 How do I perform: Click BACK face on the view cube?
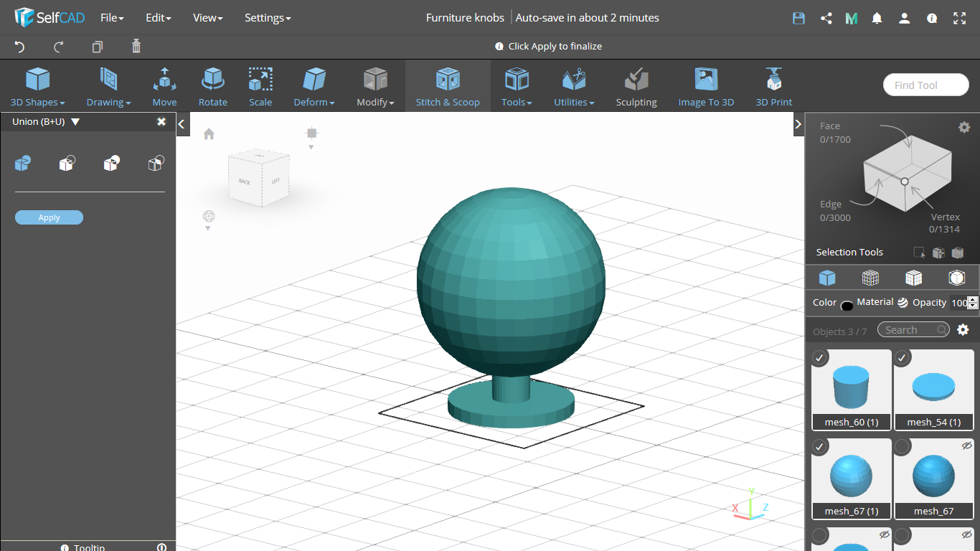[245, 182]
